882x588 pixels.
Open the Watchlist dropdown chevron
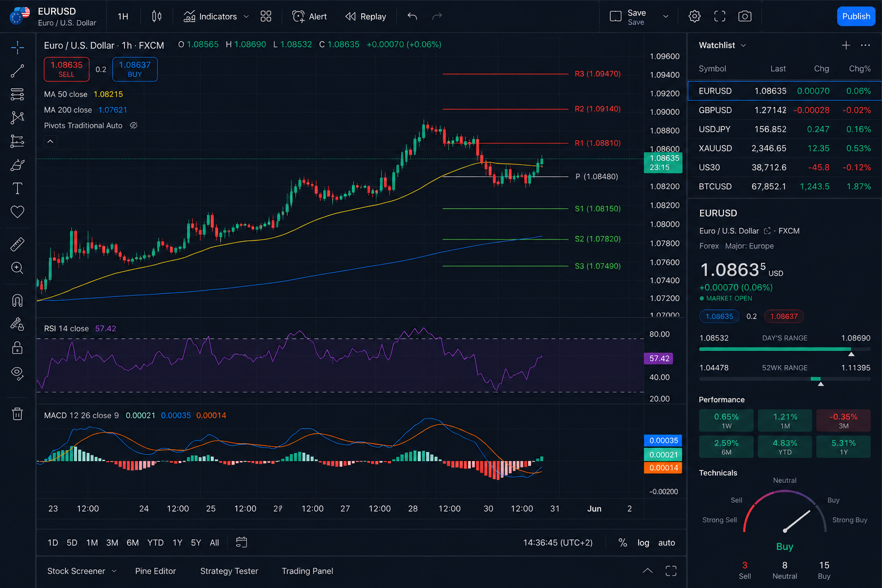point(744,45)
